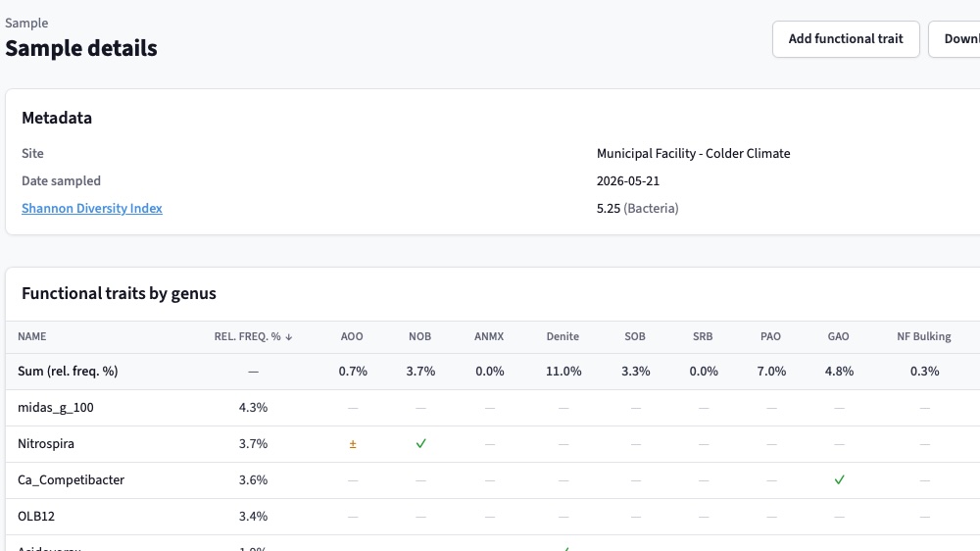This screenshot has width=980, height=551.
Task: Click the 5.25 (Bacteria) diversity value
Action: pyautogui.click(x=638, y=208)
